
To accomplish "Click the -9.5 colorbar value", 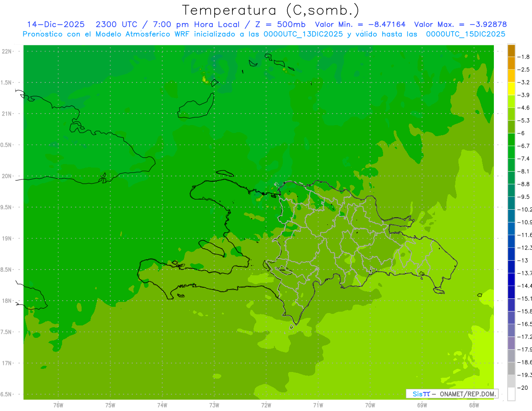I will 524,196.
